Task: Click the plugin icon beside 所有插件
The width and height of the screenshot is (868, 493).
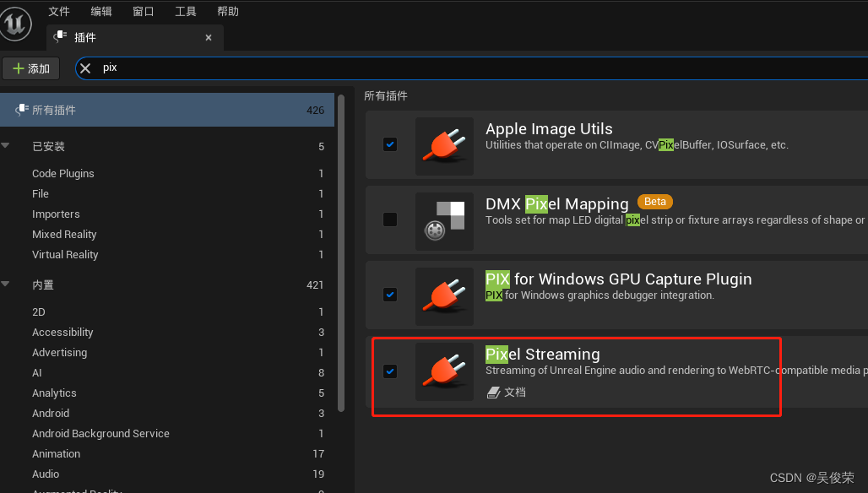Action: click(22, 110)
